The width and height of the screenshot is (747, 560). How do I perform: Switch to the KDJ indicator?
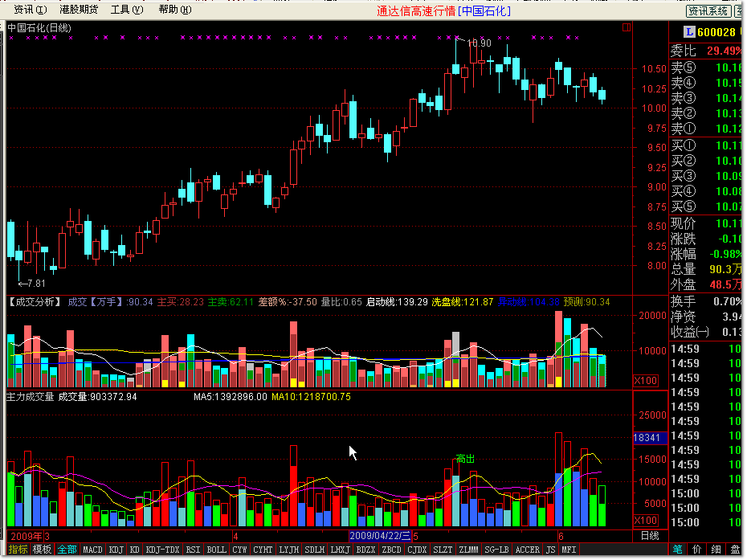click(116, 550)
